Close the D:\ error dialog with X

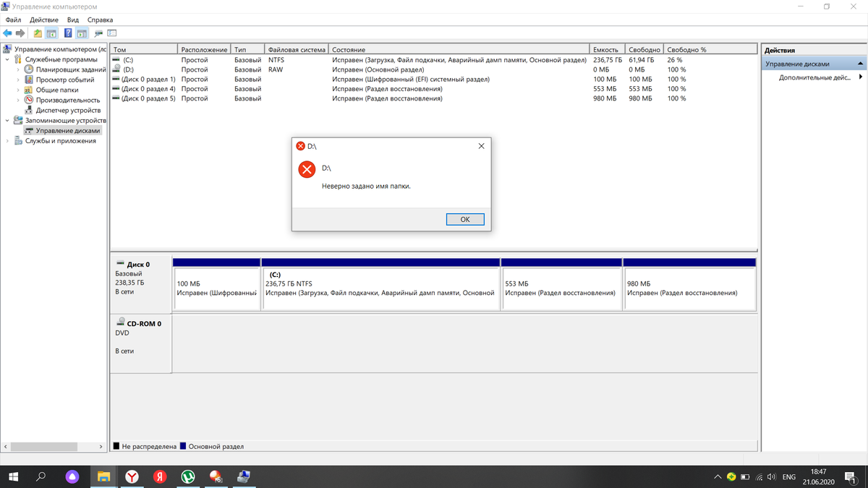[481, 146]
